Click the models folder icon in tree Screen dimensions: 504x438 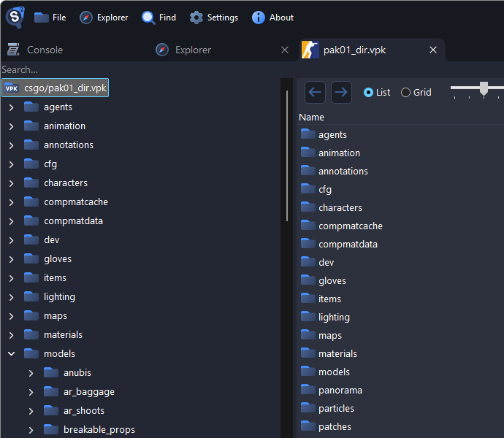point(31,353)
